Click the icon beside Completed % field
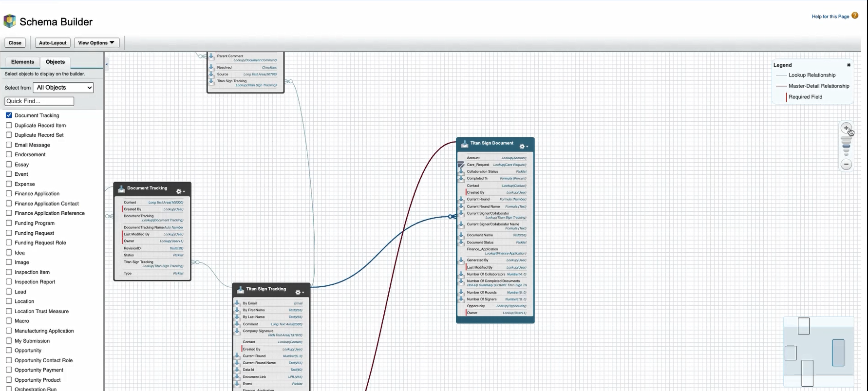The width and height of the screenshot is (868, 391). coord(461,178)
